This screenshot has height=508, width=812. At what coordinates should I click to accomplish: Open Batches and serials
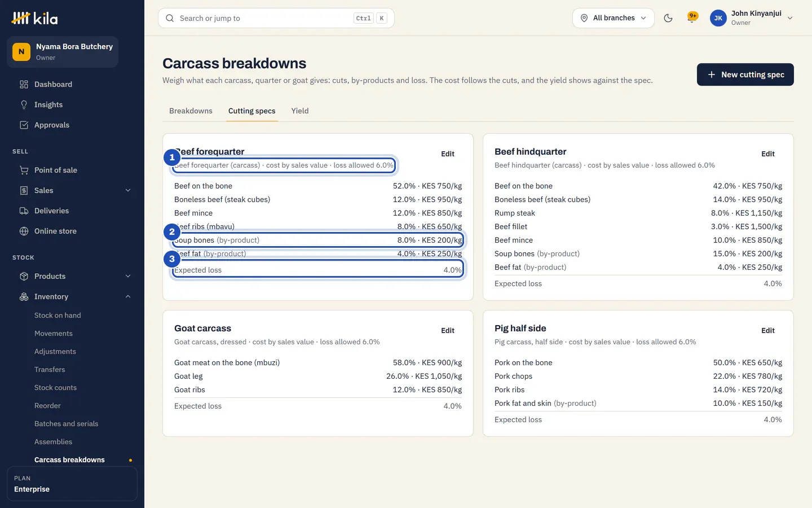pos(66,424)
